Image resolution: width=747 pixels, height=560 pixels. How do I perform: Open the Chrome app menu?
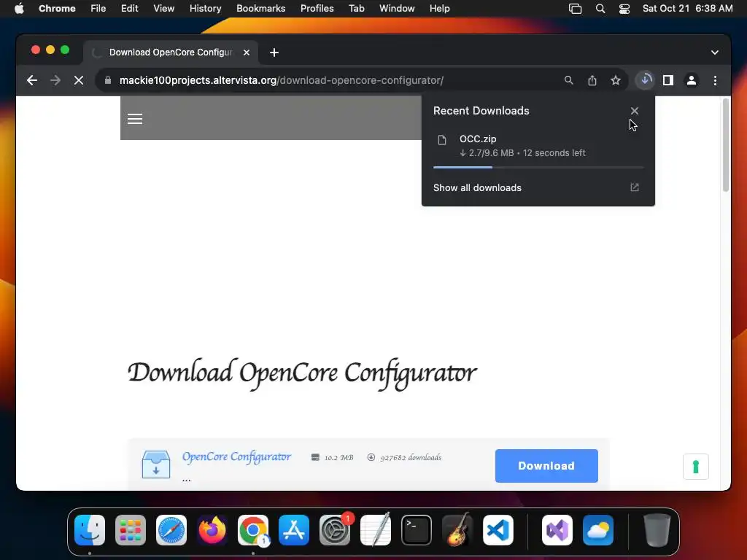(57, 9)
